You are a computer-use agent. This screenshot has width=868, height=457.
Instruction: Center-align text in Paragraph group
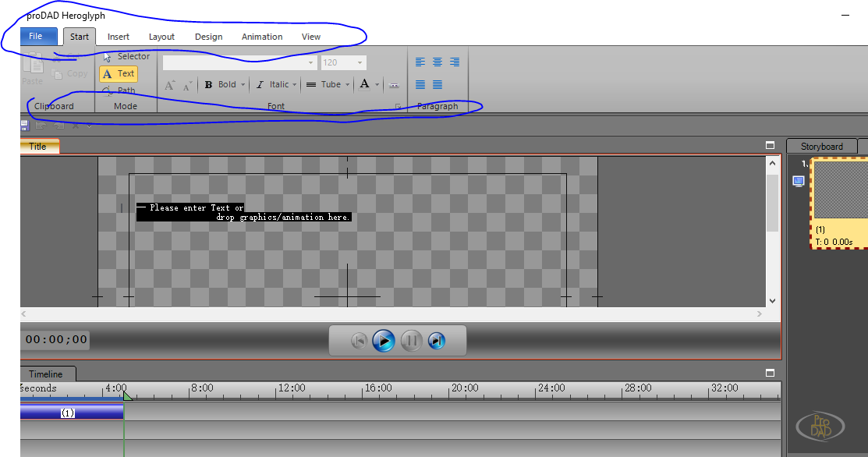click(438, 62)
